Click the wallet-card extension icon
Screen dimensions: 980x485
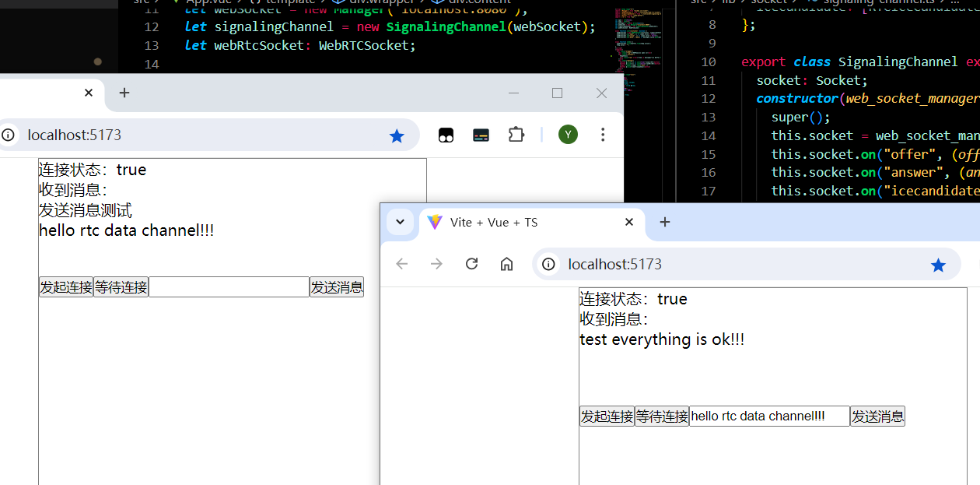pyautogui.click(x=481, y=134)
